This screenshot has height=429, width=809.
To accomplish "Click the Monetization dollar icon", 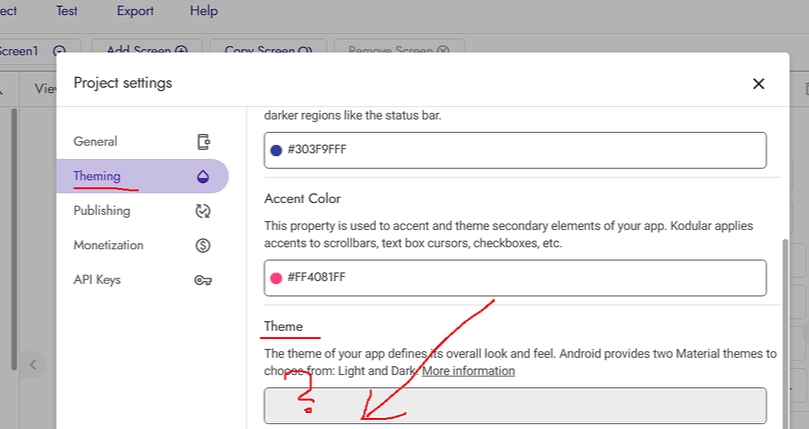I will (x=203, y=245).
